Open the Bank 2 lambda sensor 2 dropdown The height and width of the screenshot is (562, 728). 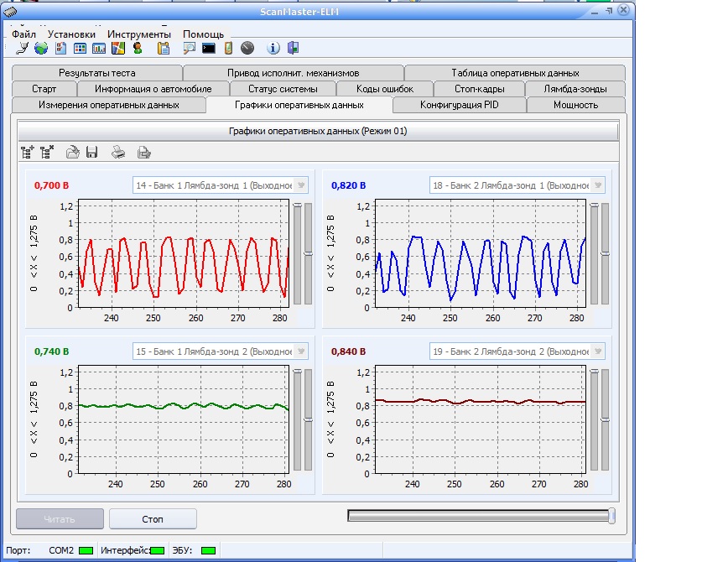click(x=597, y=351)
